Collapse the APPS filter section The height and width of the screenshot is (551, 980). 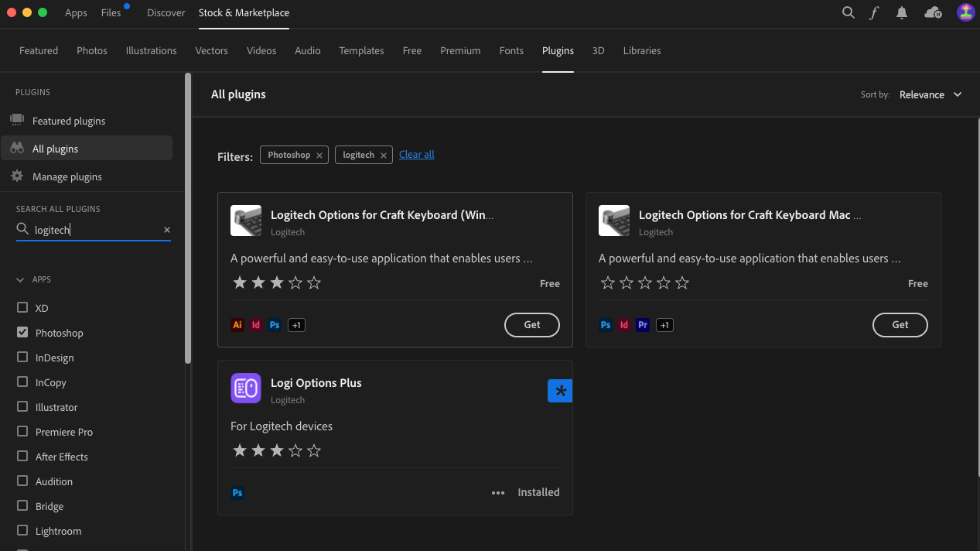coord(19,279)
